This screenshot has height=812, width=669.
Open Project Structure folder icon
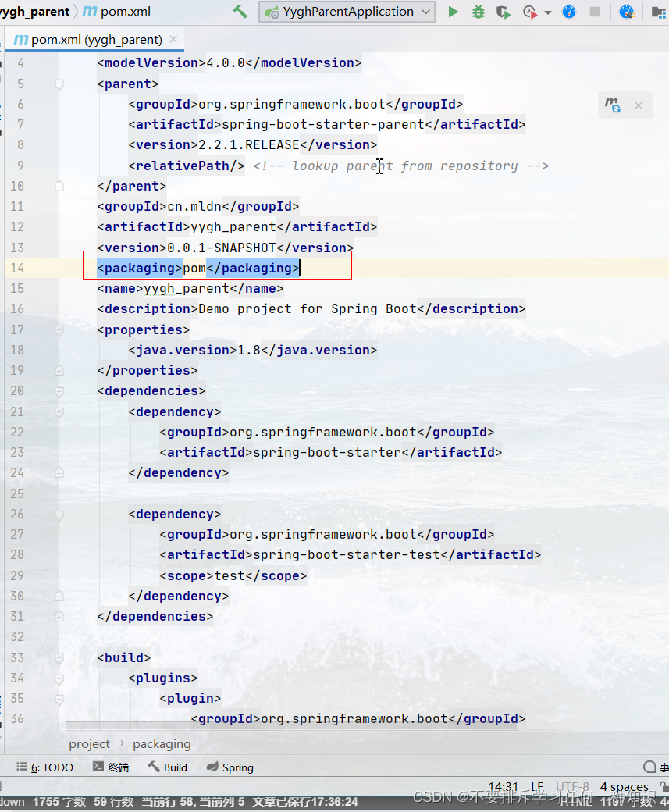pos(659,12)
